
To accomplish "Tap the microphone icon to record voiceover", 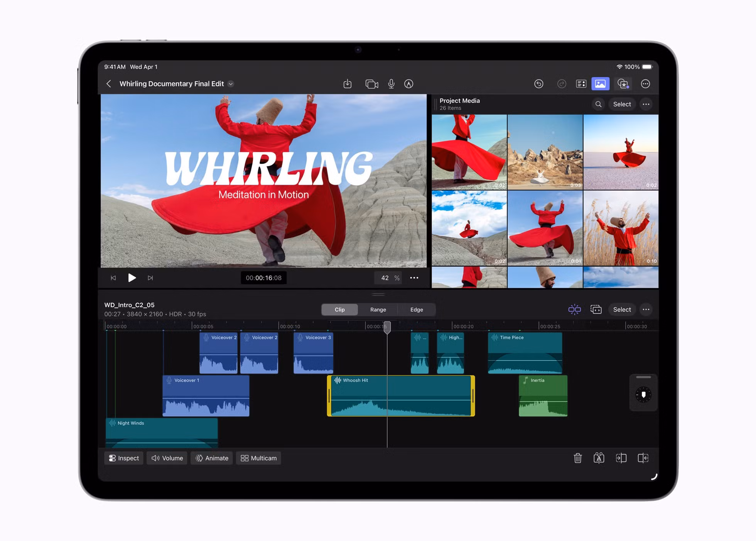I will pos(391,84).
